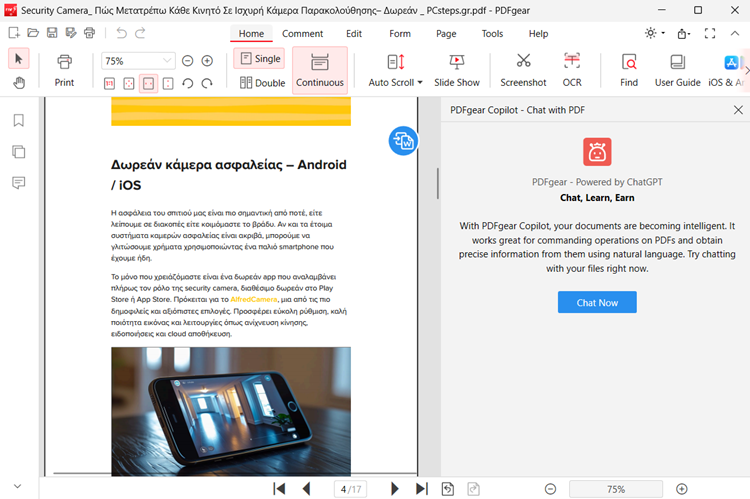Redo the last action
Screen dimensions: 750x499
tap(140, 33)
